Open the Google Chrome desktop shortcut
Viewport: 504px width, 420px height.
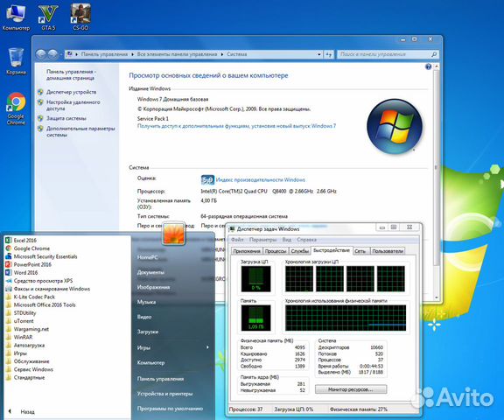coord(16,108)
